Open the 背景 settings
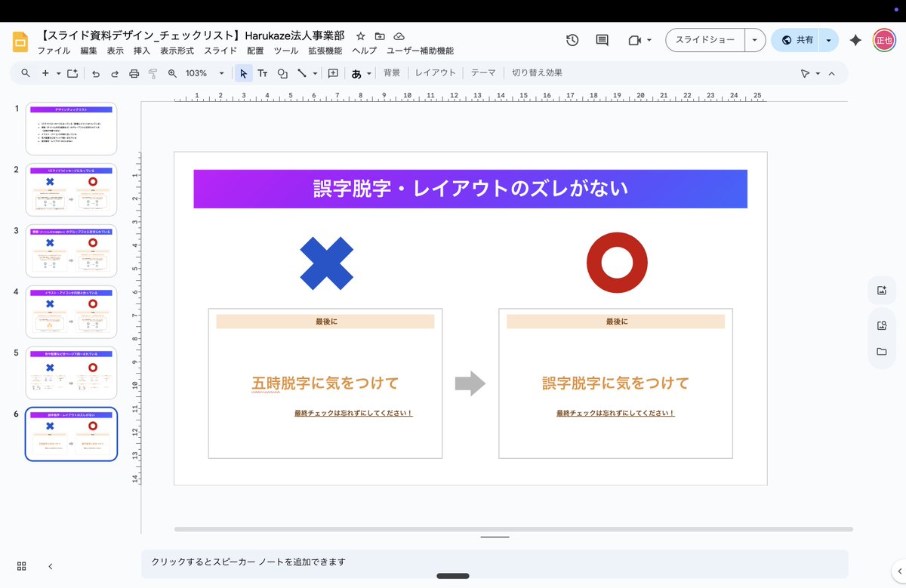 pyautogui.click(x=393, y=72)
